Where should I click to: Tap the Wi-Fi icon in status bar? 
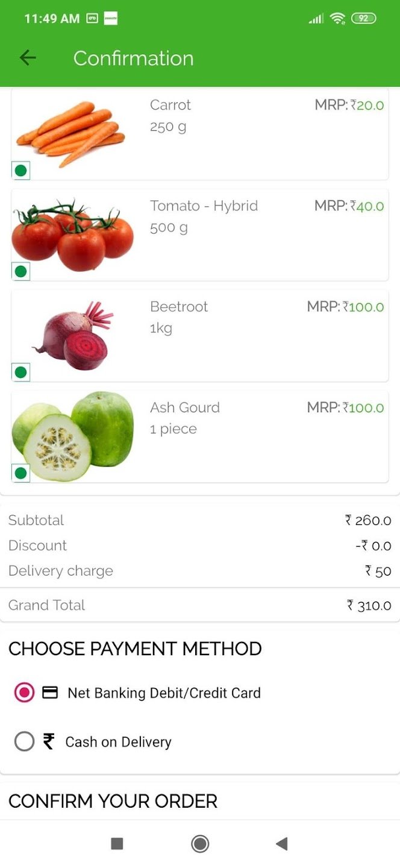click(x=337, y=19)
